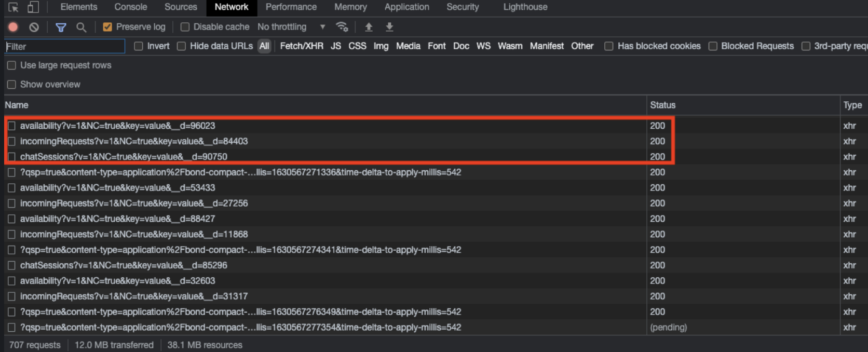The height and width of the screenshot is (352, 868).
Task: Filter by Manifest requests
Action: point(547,46)
